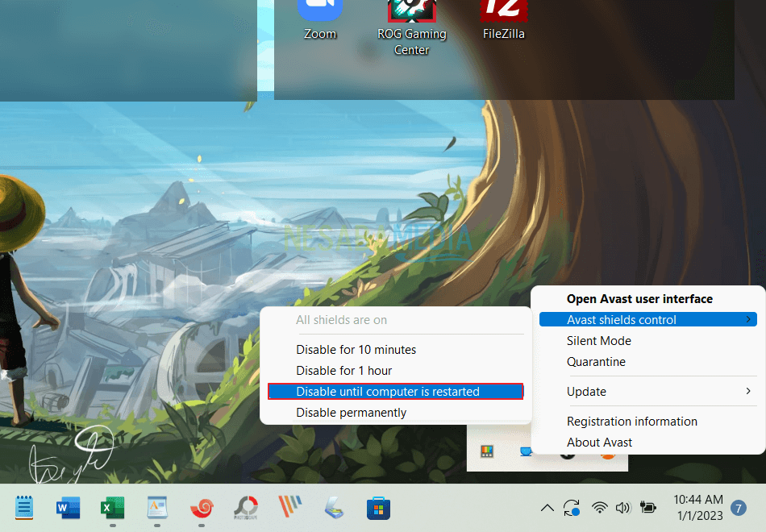
Task: Click the Avast shields control label
Action: (x=622, y=320)
